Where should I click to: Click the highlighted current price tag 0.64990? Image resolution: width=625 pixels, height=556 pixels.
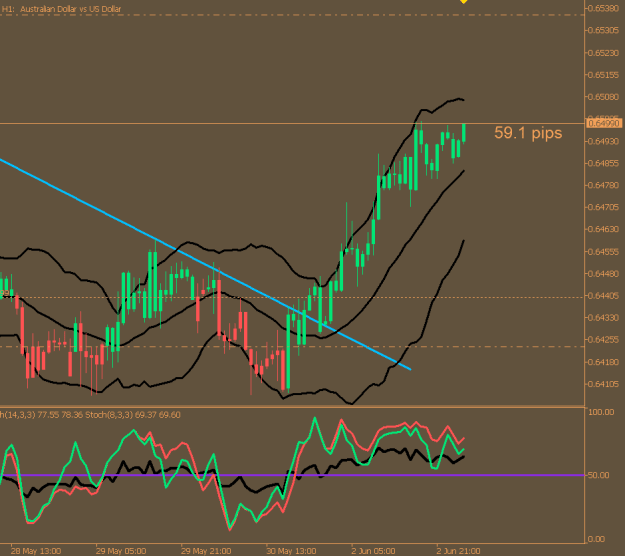pos(605,124)
